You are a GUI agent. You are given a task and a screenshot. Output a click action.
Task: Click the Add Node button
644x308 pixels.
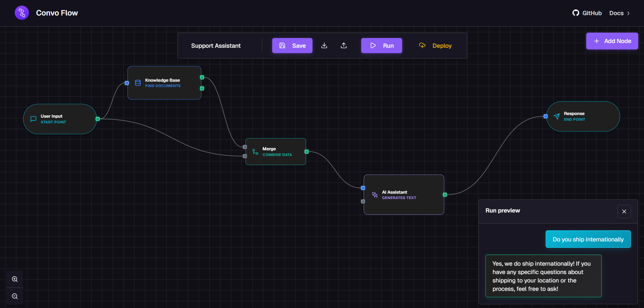pos(612,41)
